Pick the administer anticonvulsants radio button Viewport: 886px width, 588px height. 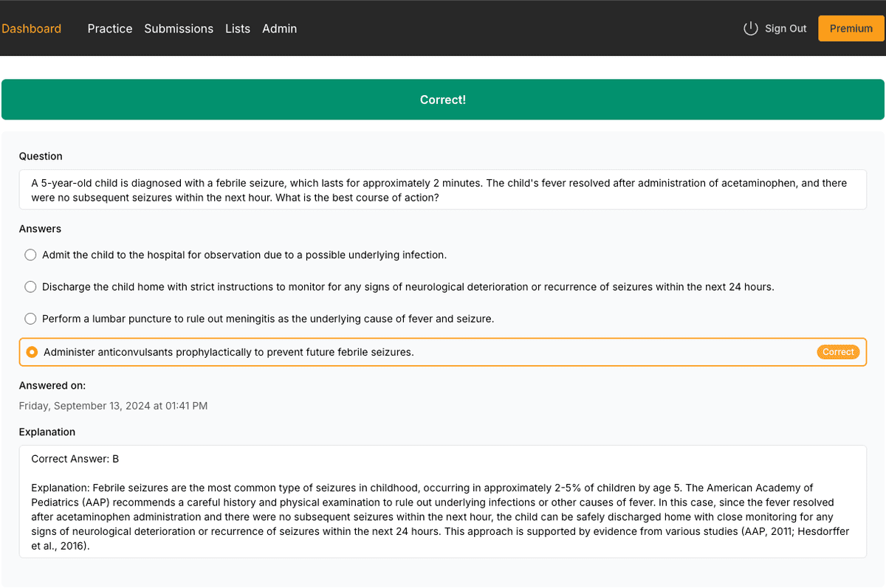(32, 352)
